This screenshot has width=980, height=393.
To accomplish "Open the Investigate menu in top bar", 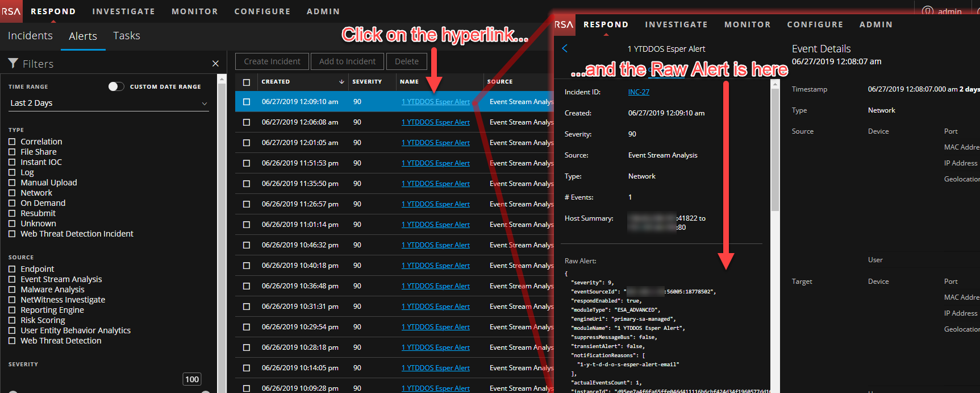I will (123, 11).
